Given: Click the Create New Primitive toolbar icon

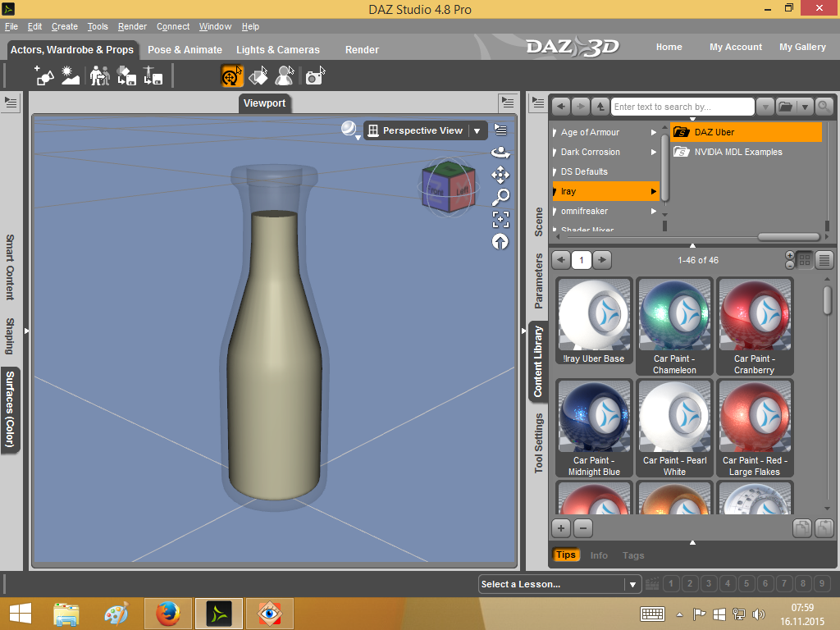Looking at the screenshot, I should pyautogui.click(x=44, y=75).
